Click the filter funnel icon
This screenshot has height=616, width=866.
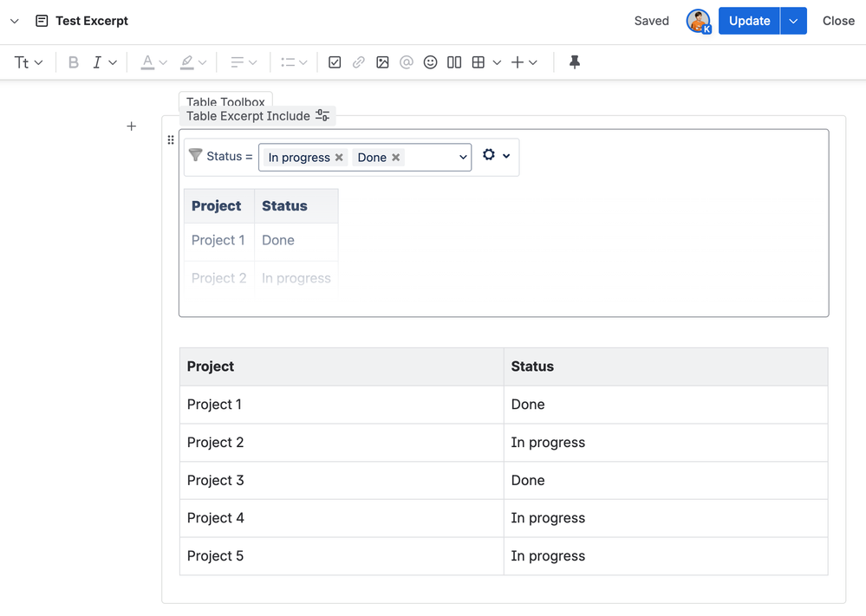tap(196, 155)
